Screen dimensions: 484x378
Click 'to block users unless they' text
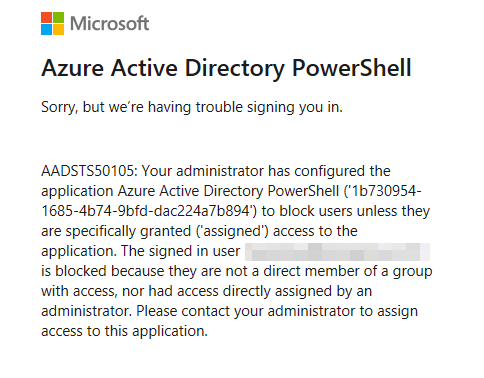[x=346, y=212]
